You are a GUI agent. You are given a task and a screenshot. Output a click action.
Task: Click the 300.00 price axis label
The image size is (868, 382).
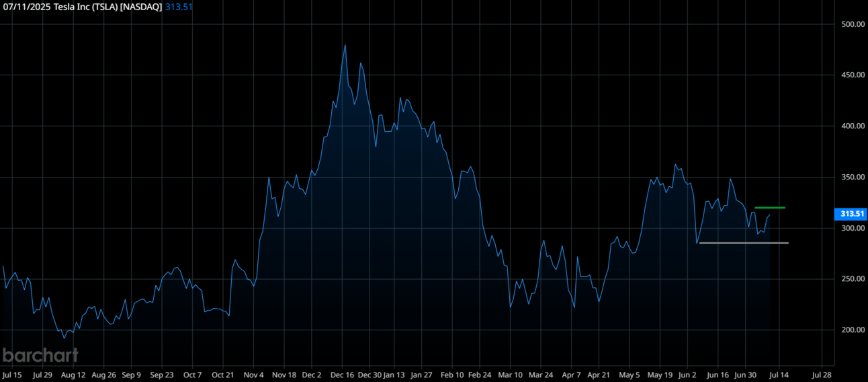(x=853, y=229)
